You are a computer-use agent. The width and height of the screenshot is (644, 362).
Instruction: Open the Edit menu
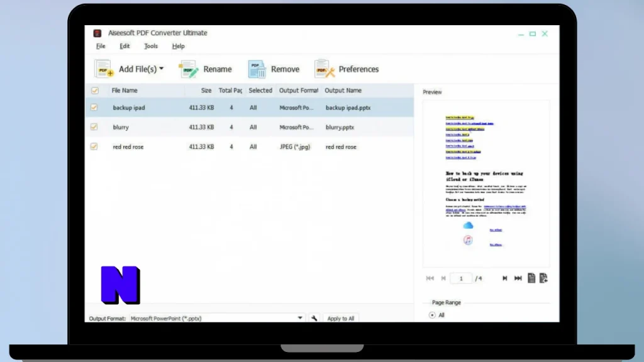125,46
